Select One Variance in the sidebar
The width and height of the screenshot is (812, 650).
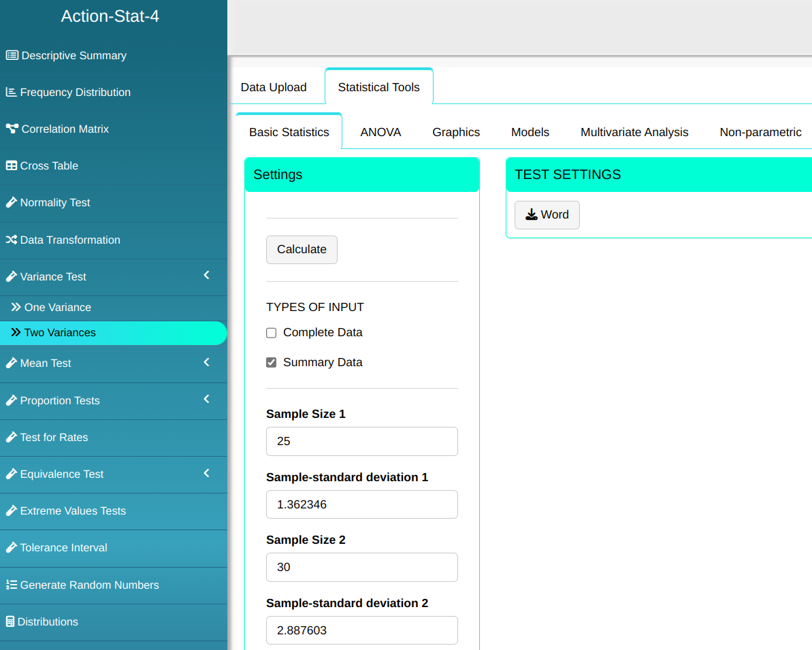(x=57, y=308)
